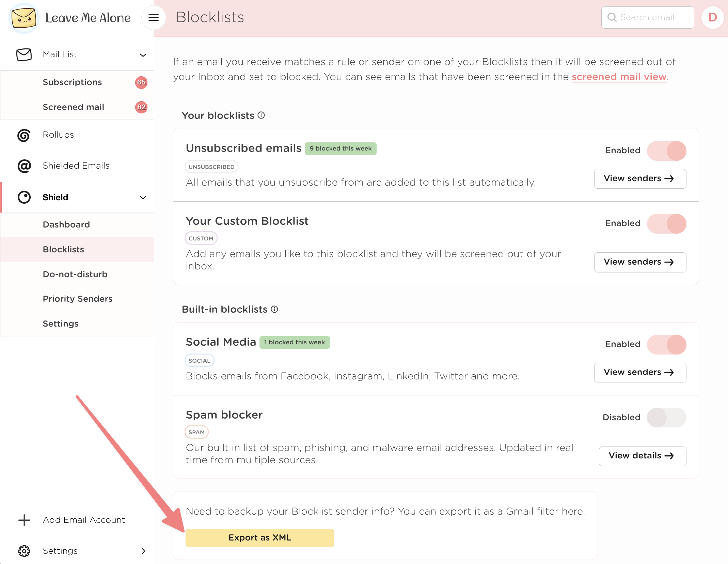The height and width of the screenshot is (564, 728).
Task: Open Screened mail in sidebar
Action: click(73, 107)
